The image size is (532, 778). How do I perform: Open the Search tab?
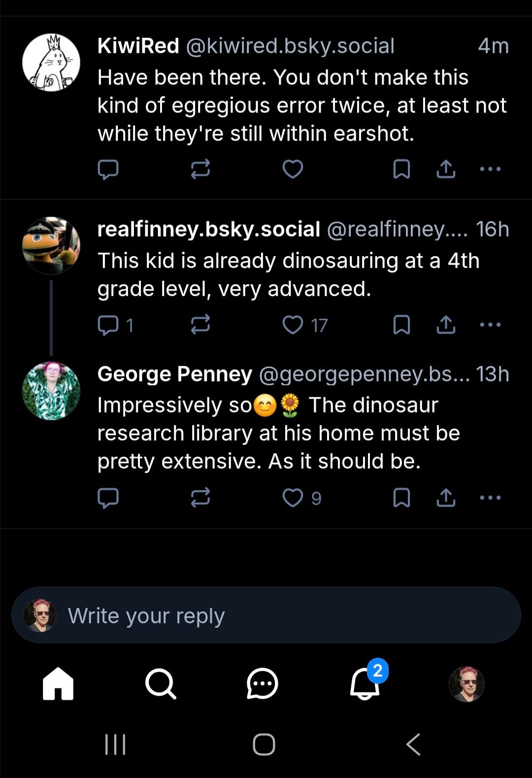(x=160, y=683)
